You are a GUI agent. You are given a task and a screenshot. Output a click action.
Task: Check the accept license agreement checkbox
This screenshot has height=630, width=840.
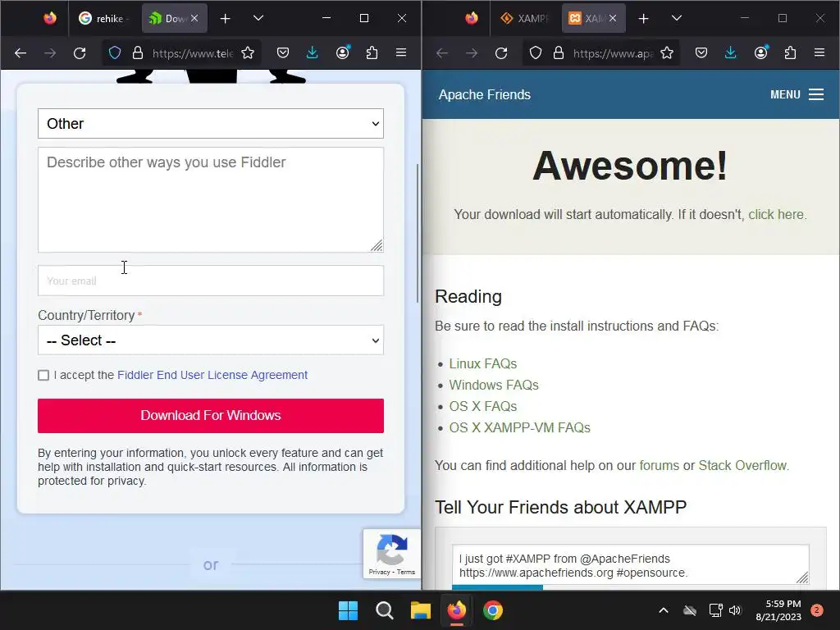tap(43, 375)
